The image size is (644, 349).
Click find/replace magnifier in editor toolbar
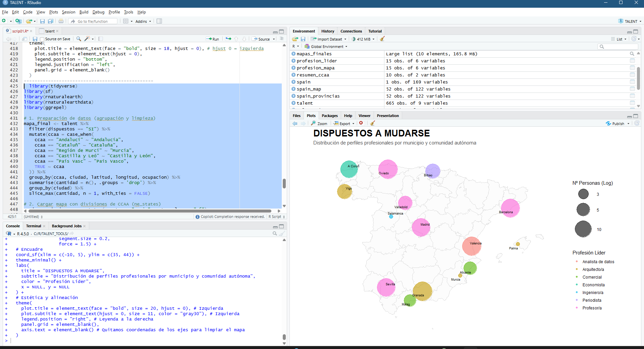[x=78, y=39]
